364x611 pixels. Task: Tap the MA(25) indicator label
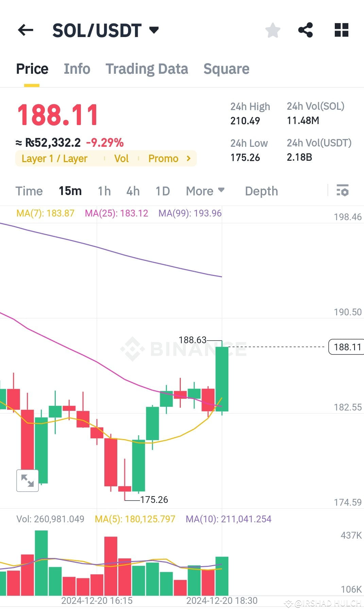point(117,213)
